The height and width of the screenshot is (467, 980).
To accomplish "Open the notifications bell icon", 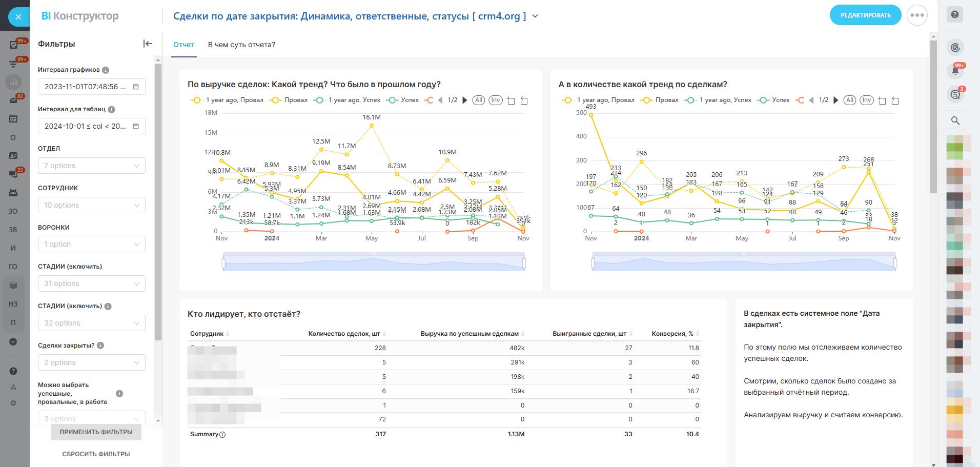I will pos(955,71).
